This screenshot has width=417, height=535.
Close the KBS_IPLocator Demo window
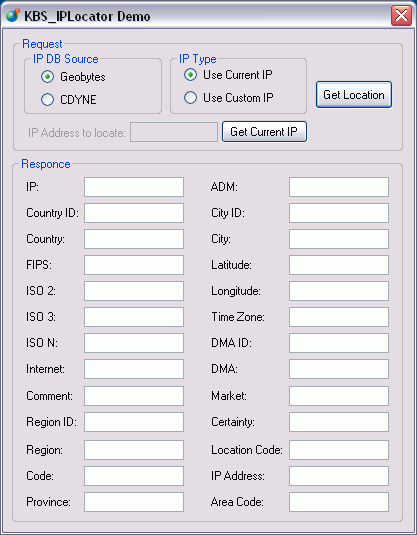tap(401, 16)
